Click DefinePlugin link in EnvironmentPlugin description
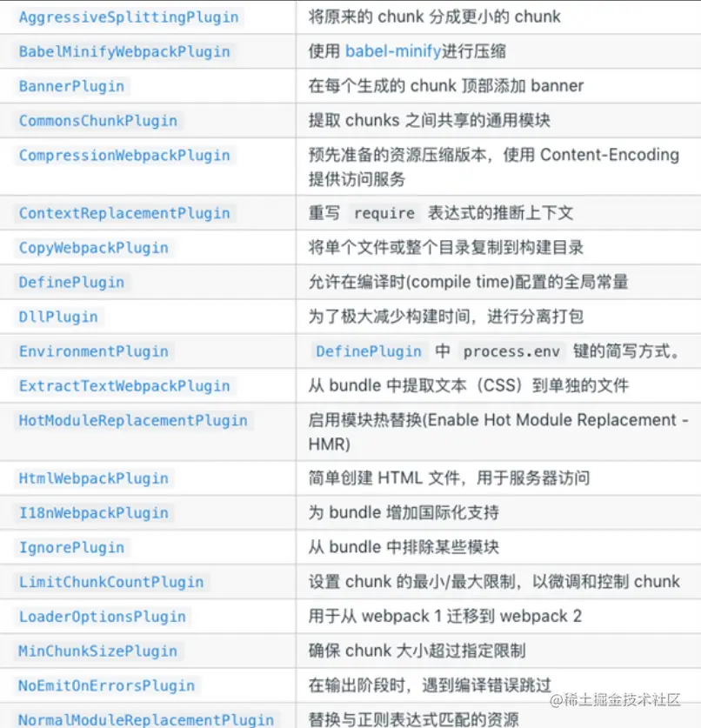Screen dimensions: 701x728 pyautogui.click(x=369, y=351)
